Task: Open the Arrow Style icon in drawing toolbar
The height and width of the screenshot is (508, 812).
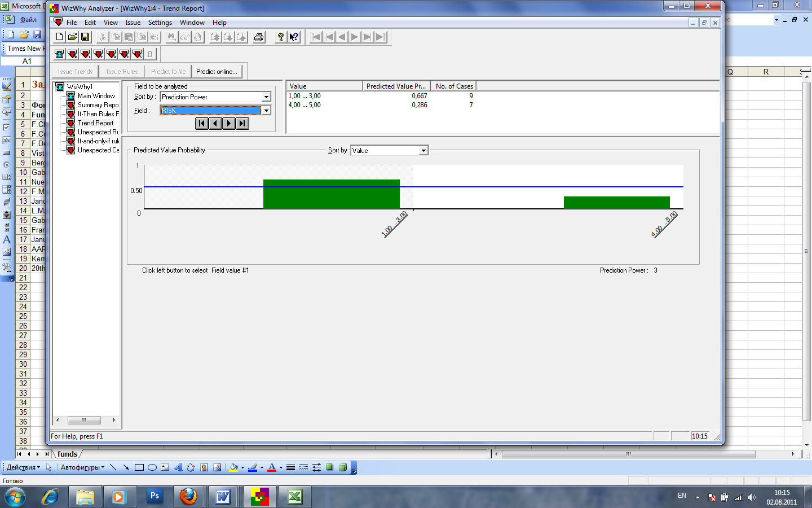Action: 316,467
